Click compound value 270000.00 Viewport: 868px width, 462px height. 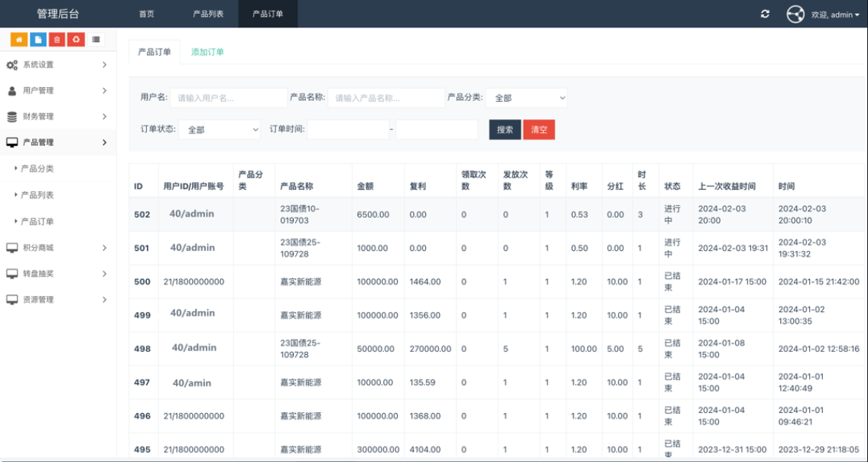430,349
